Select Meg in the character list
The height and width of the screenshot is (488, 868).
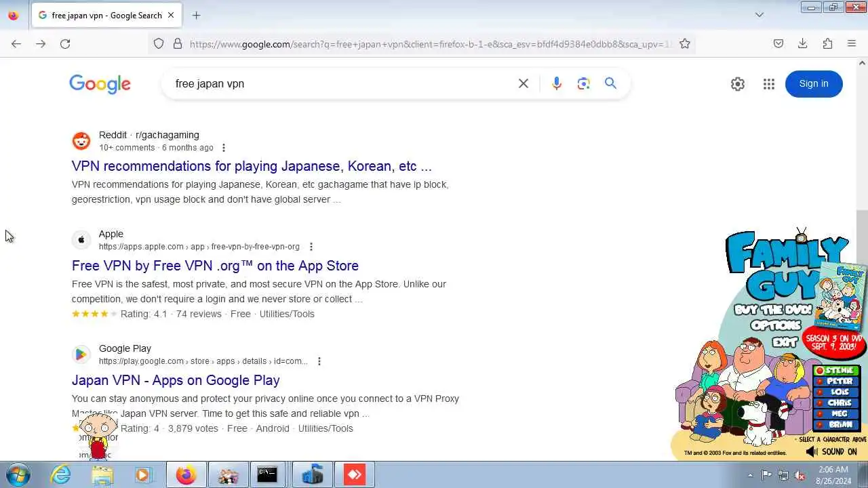837,414
